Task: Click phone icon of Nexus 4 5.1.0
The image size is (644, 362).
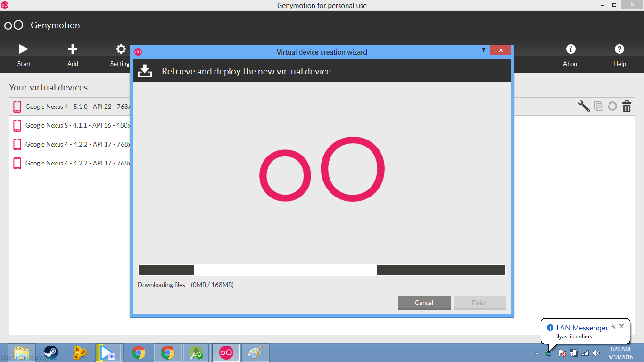Action: coord(17,107)
